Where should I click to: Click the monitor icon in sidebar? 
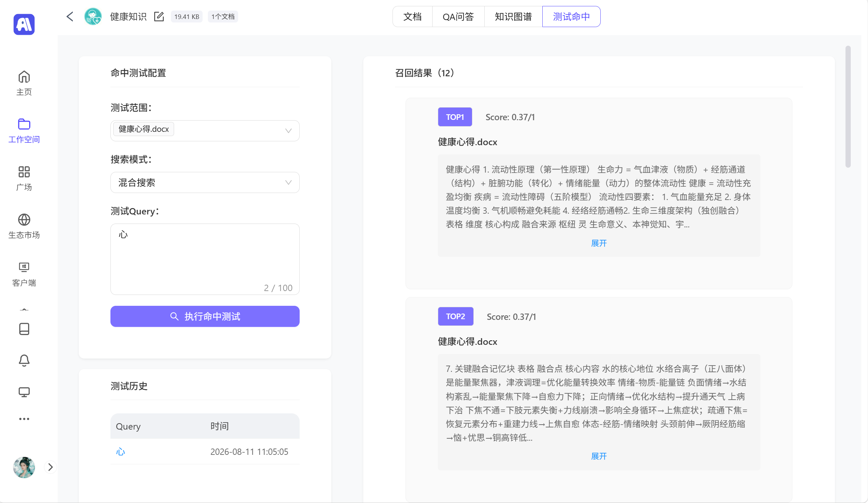(24, 392)
